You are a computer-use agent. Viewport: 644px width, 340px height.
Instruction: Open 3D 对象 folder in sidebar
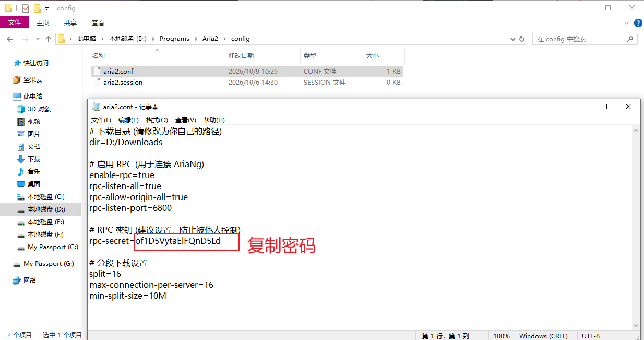(39, 109)
